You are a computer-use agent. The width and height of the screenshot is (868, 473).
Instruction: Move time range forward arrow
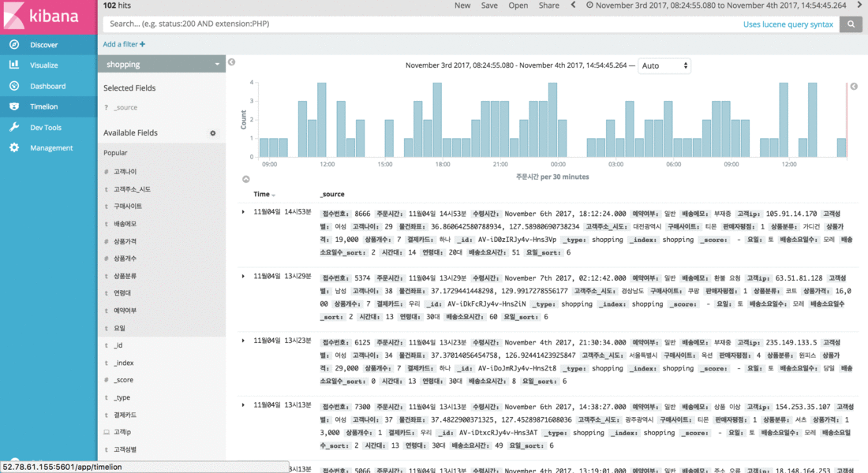(x=859, y=5)
